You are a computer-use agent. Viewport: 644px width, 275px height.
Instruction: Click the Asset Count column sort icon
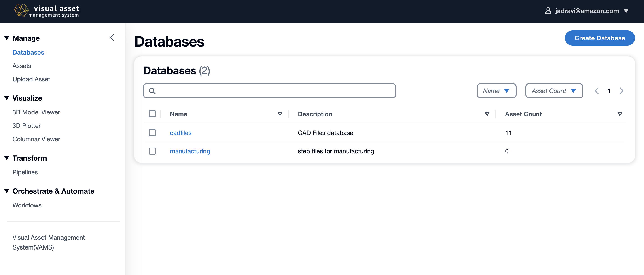[x=620, y=114]
